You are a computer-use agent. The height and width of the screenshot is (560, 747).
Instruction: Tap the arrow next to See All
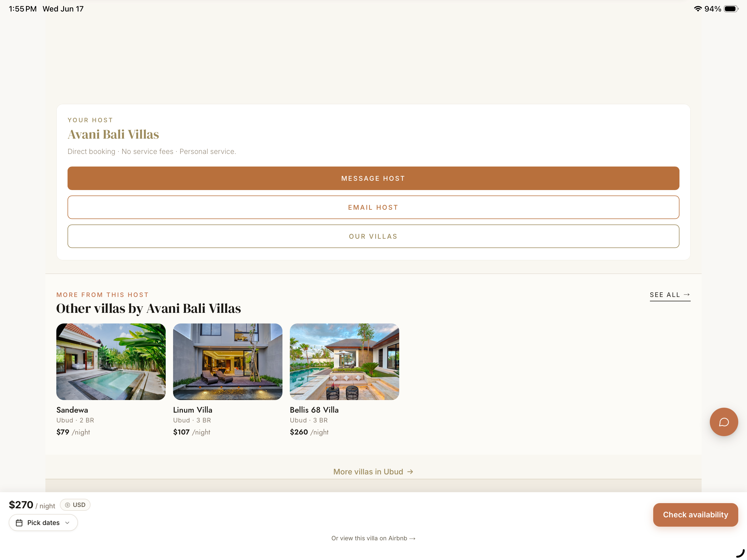click(687, 294)
